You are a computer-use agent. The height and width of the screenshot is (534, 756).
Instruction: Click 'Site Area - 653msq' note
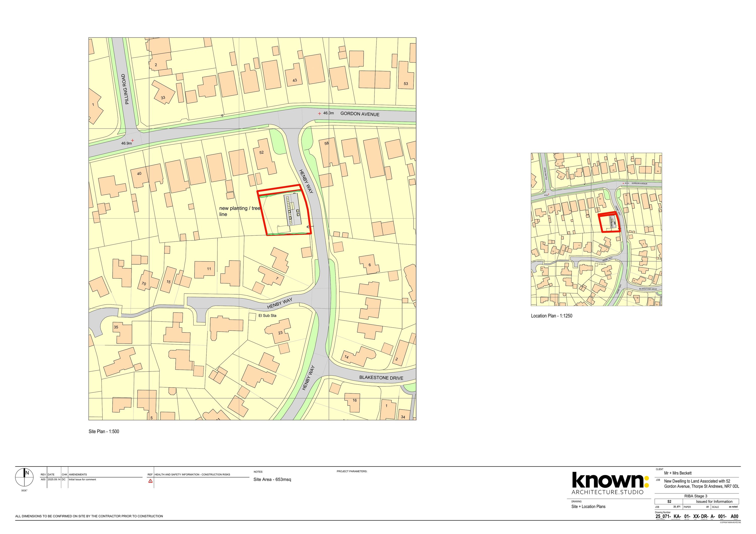272,479
